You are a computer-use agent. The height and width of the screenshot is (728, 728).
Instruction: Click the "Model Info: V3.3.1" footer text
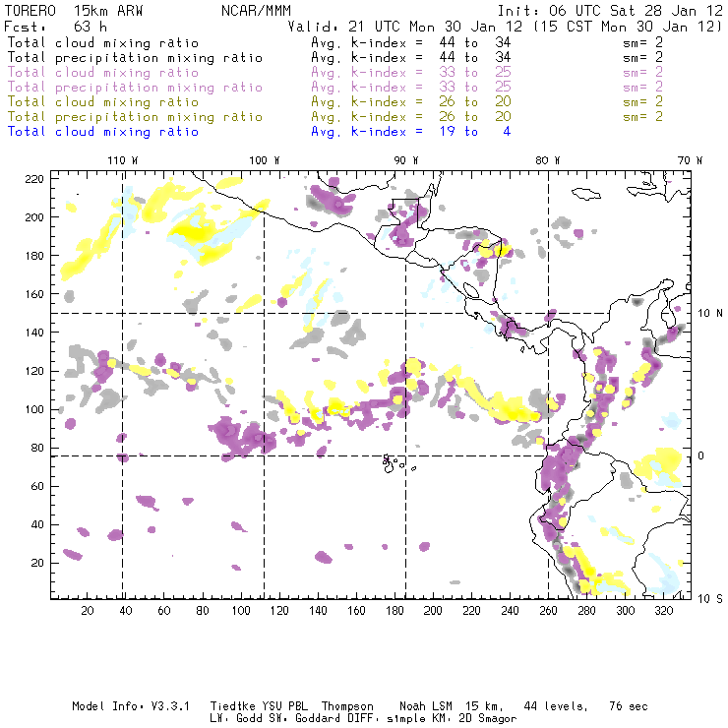[x=131, y=706]
